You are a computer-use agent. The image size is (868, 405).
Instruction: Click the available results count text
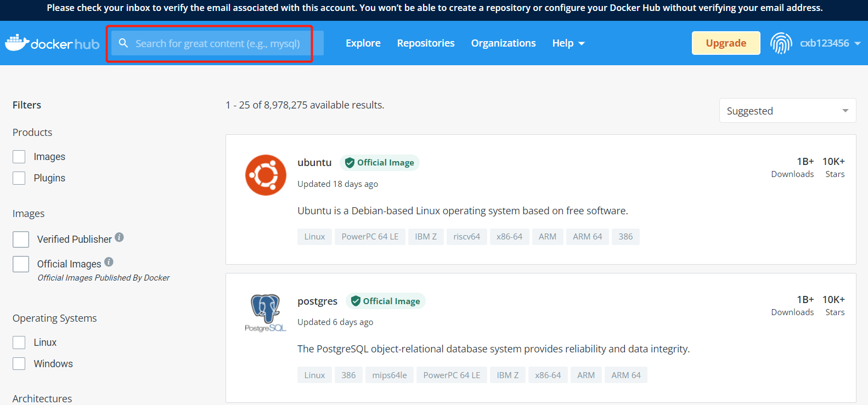coord(305,105)
